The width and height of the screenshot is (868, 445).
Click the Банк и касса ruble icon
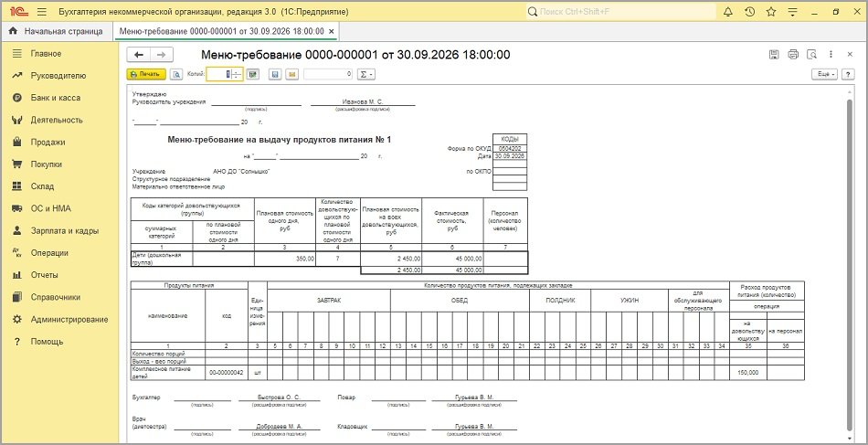pyautogui.click(x=17, y=98)
